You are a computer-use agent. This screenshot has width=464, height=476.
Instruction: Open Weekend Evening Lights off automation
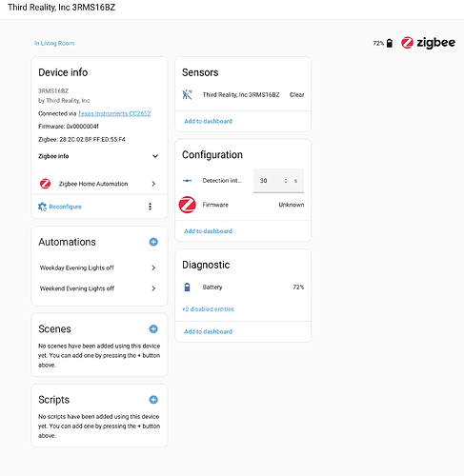(x=98, y=288)
